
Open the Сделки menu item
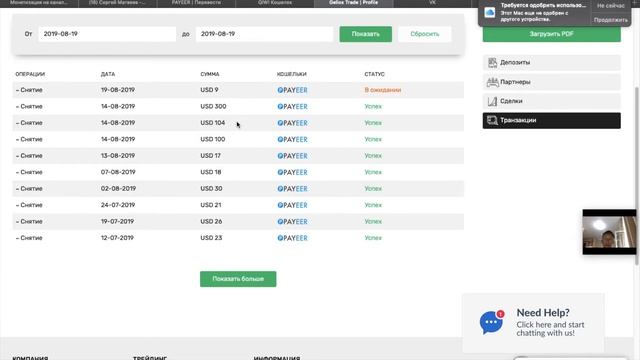coord(551,101)
